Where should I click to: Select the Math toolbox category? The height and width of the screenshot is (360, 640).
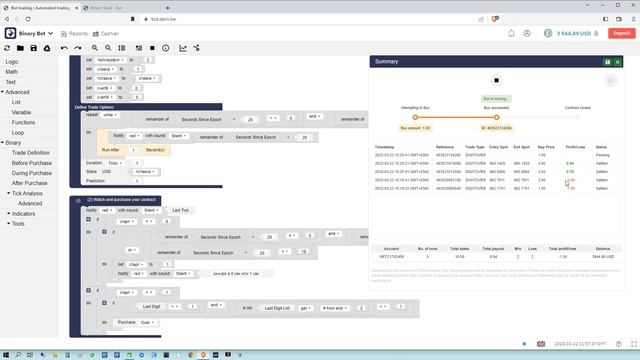point(11,72)
